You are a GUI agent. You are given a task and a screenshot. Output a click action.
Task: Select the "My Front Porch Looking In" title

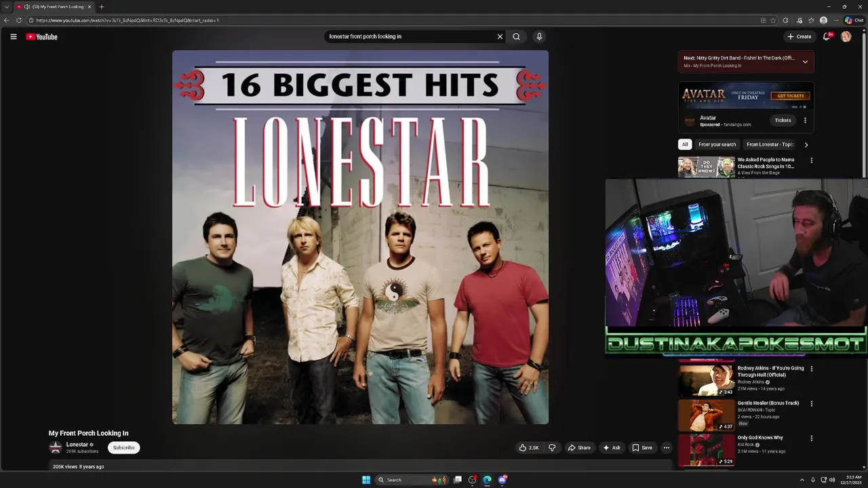(x=88, y=433)
